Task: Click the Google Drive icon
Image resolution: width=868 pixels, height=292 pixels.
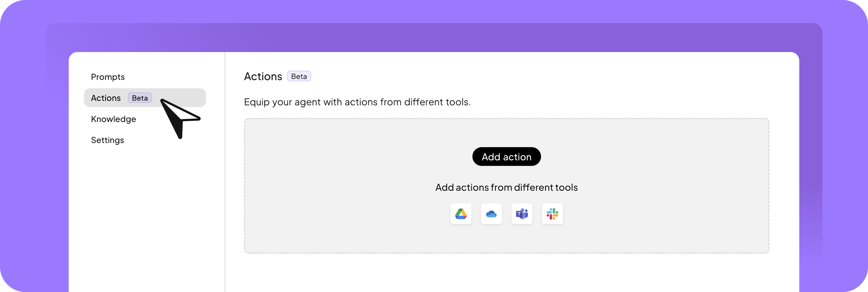Action: pyautogui.click(x=461, y=214)
